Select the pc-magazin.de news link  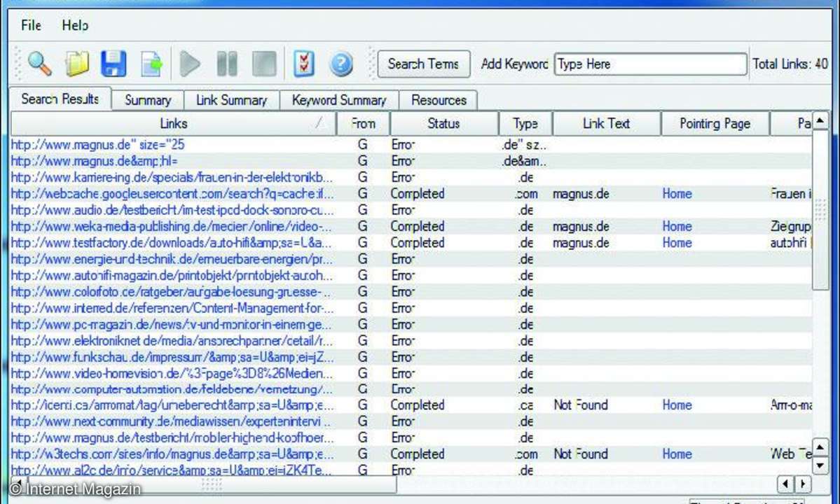point(171,324)
